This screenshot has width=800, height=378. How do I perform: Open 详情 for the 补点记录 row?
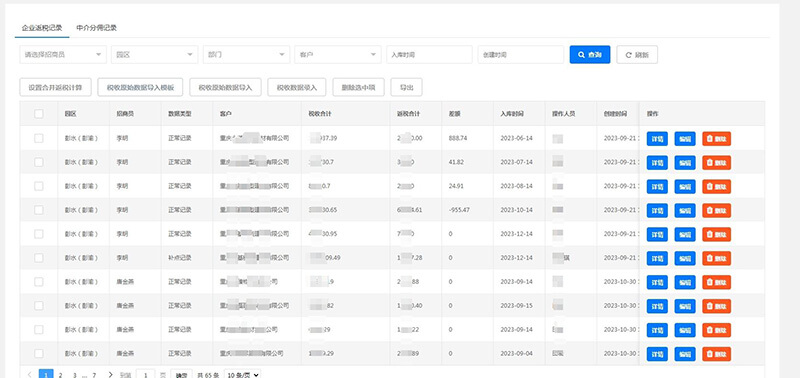[657, 259]
